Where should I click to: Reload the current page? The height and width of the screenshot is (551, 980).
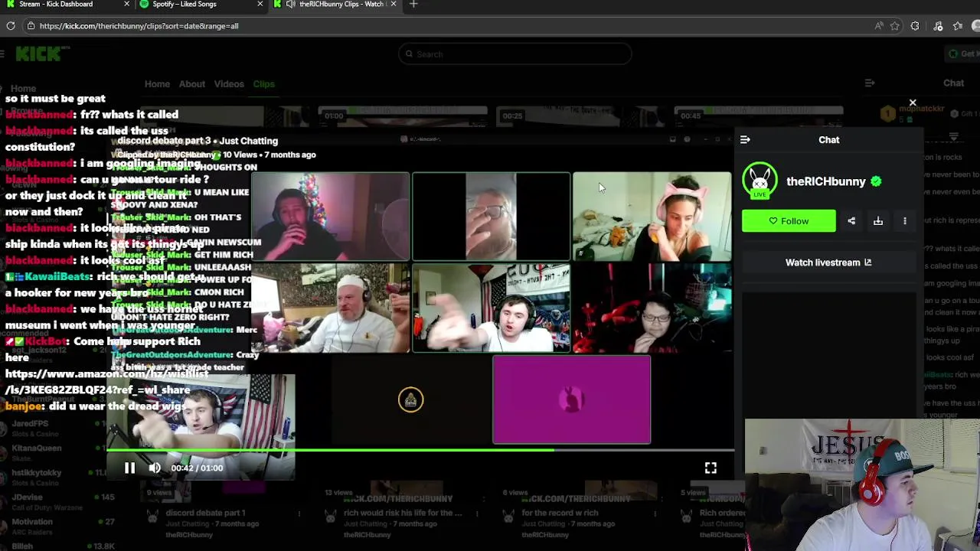pos(11,26)
